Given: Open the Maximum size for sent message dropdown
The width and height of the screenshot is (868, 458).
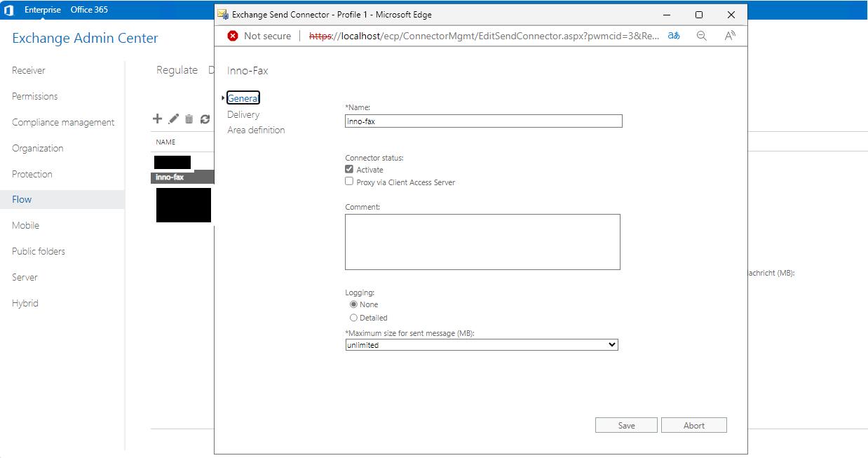Looking at the screenshot, I should pyautogui.click(x=482, y=345).
